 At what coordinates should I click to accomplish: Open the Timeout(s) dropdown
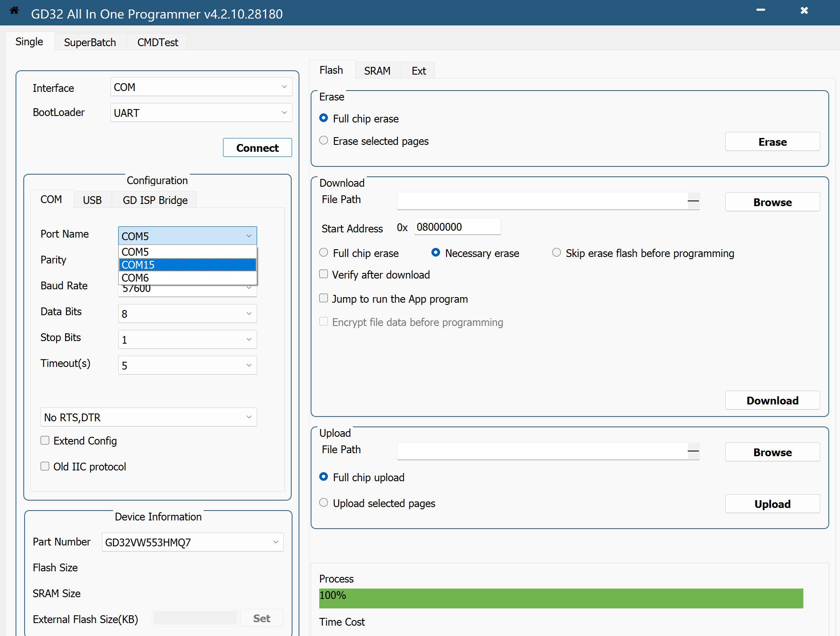point(188,365)
